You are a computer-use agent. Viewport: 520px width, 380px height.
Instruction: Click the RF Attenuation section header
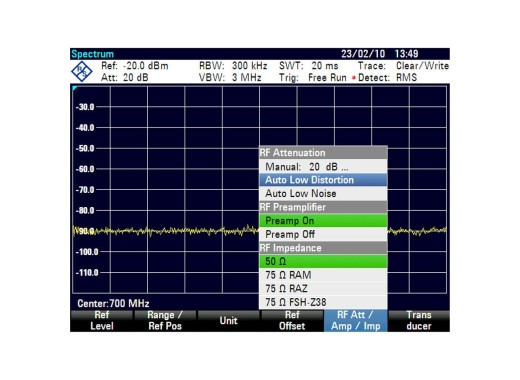coord(323,153)
